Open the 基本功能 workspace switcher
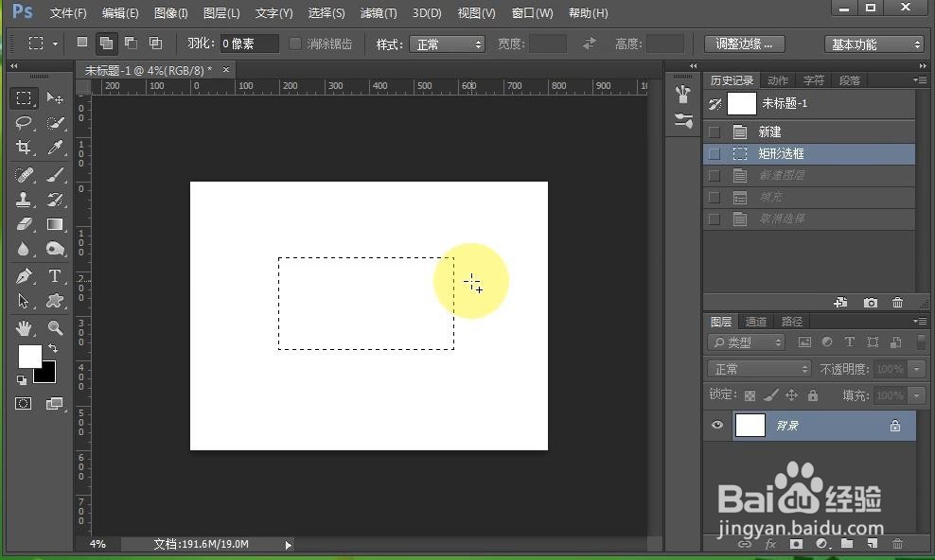The height and width of the screenshot is (560, 935). (x=872, y=43)
